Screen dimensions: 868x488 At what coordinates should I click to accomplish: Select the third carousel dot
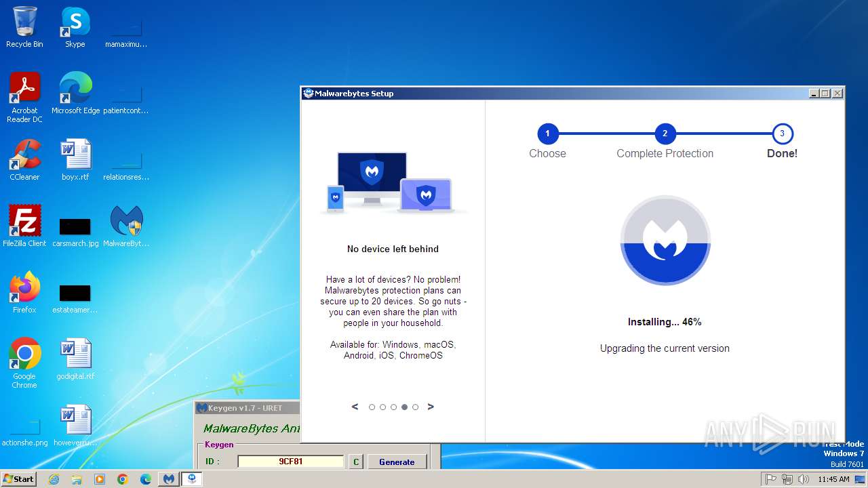click(393, 407)
